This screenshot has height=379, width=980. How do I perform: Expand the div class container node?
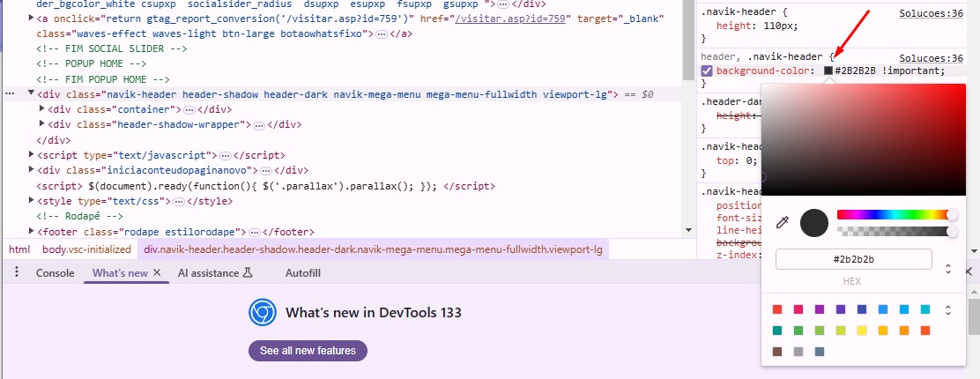tap(42, 109)
